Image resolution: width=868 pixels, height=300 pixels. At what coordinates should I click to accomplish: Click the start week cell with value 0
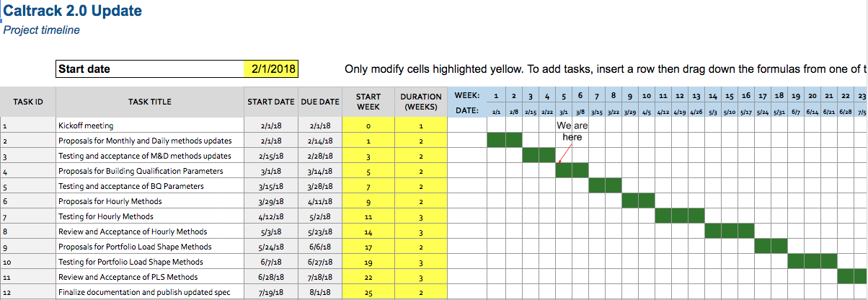point(368,125)
